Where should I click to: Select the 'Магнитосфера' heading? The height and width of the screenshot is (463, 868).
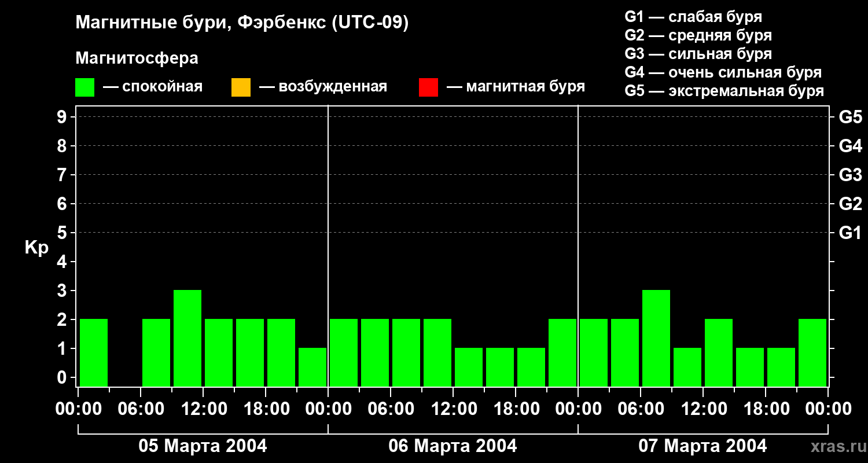click(137, 58)
